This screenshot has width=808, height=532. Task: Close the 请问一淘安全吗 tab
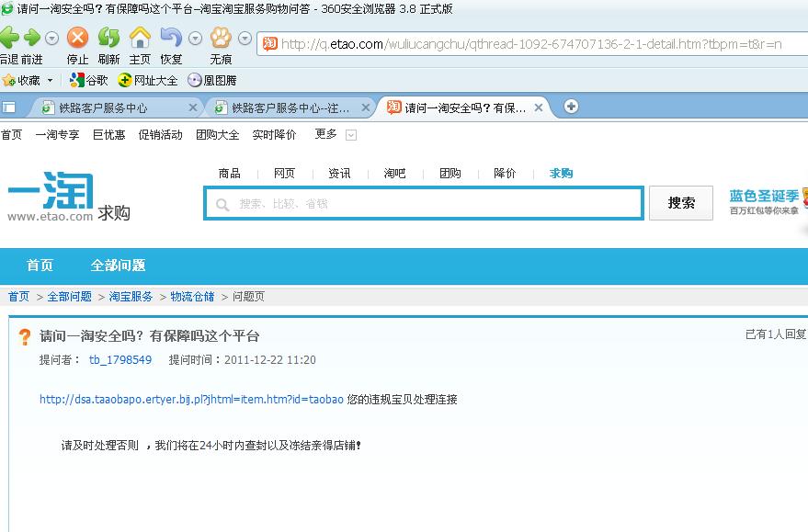click(x=540, y=108)
